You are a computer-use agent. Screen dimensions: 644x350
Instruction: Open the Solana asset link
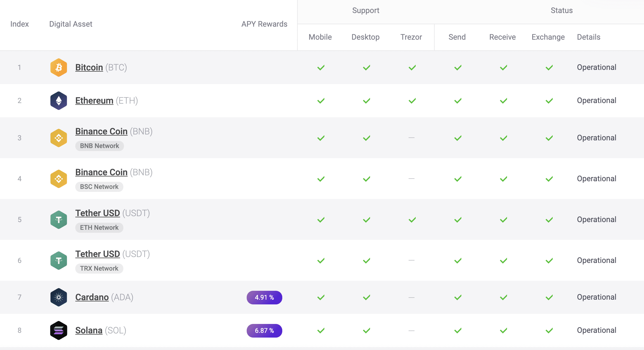click(x=89, y=330)
